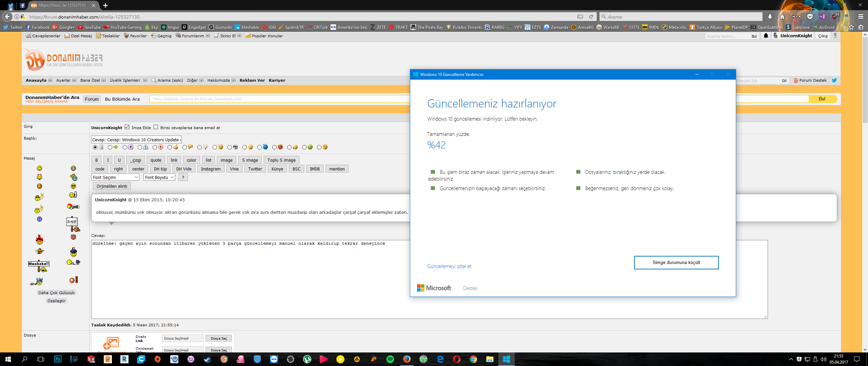Click the DonanimHaber site logo
The image size is (868, 366).
pyautogui.click(x=63, y=60)
